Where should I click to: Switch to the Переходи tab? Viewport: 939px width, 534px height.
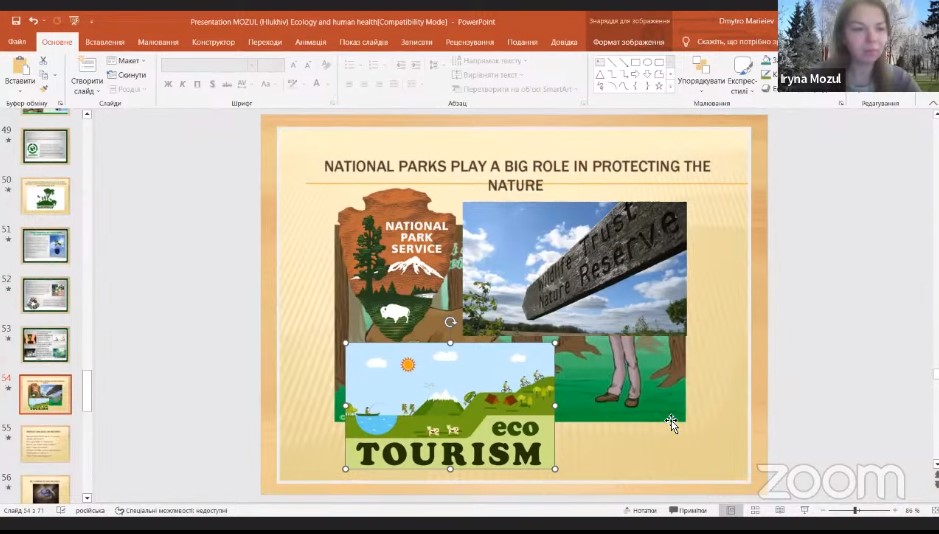pyautogui.click(x=265, y=42)
